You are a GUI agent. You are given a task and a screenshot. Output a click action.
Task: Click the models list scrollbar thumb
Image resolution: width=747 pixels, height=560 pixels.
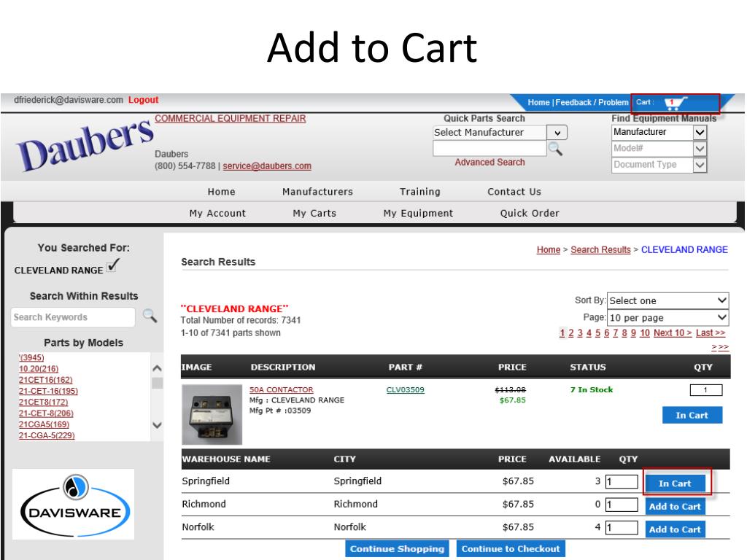(158, 384)
